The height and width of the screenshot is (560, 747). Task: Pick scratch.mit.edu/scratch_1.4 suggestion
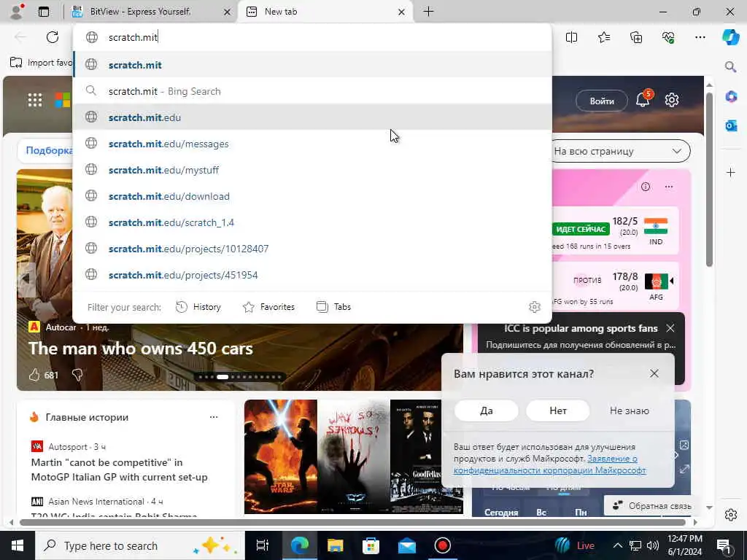[312, 222]
